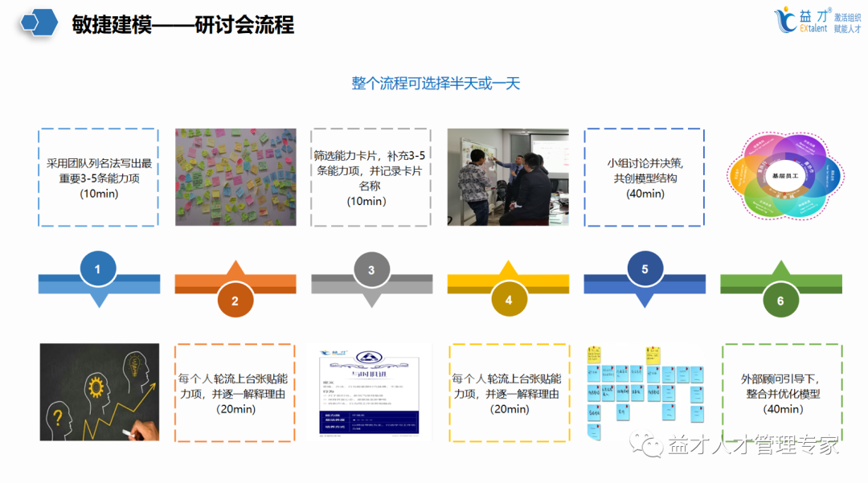Select the blue step 1 circle
Screen dimensions: 868x483
pos(98,269)
